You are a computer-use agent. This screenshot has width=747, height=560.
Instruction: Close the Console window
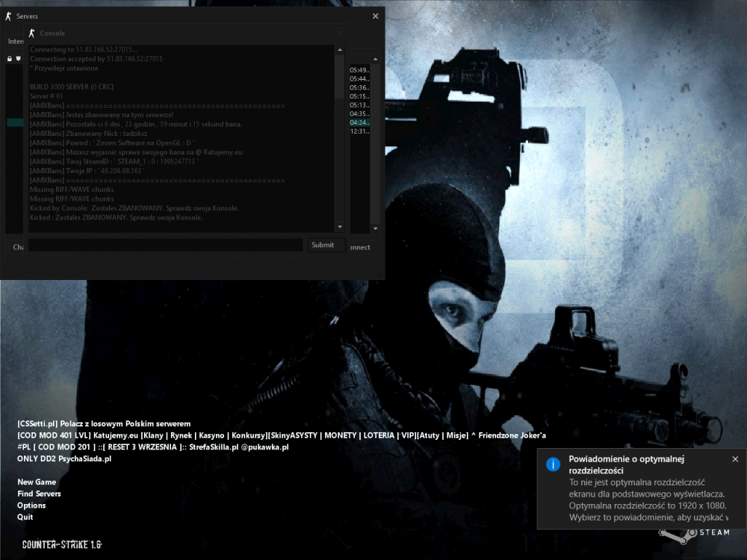click(x=340, y=33)
